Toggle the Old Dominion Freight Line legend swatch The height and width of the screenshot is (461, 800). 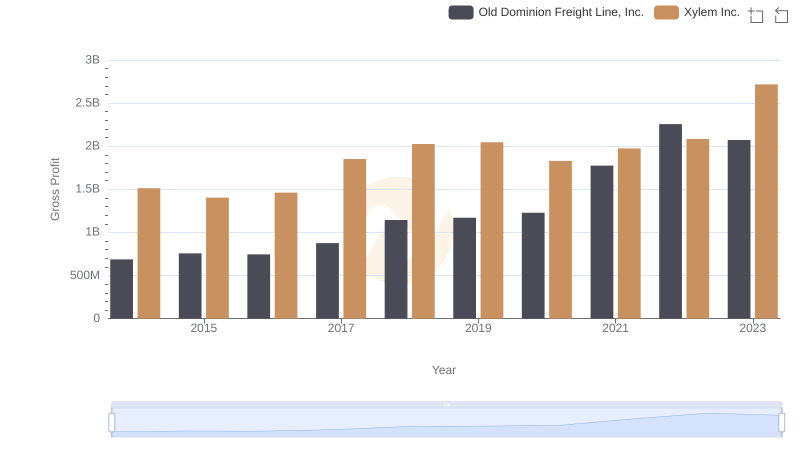pos(461,13)
